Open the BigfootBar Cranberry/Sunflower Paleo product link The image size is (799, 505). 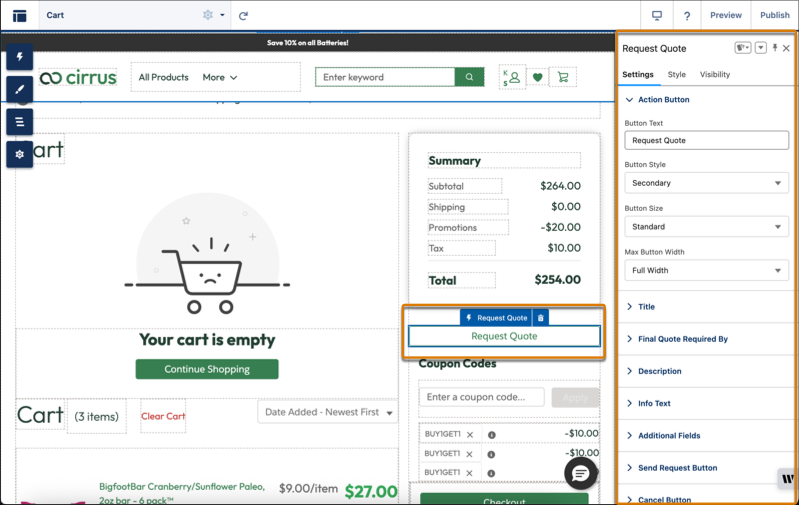(x=182, y=493)
